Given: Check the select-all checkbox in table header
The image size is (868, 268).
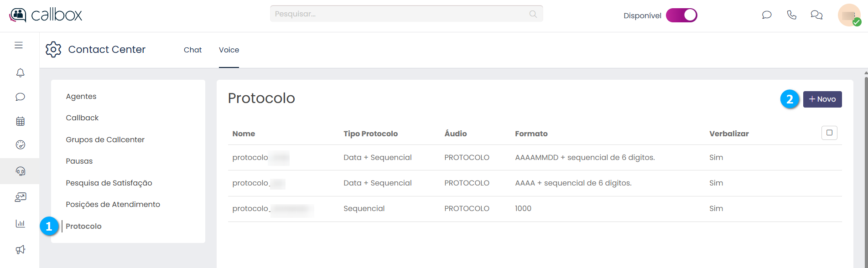Looking at the screenshot, I should coord(829,133).
